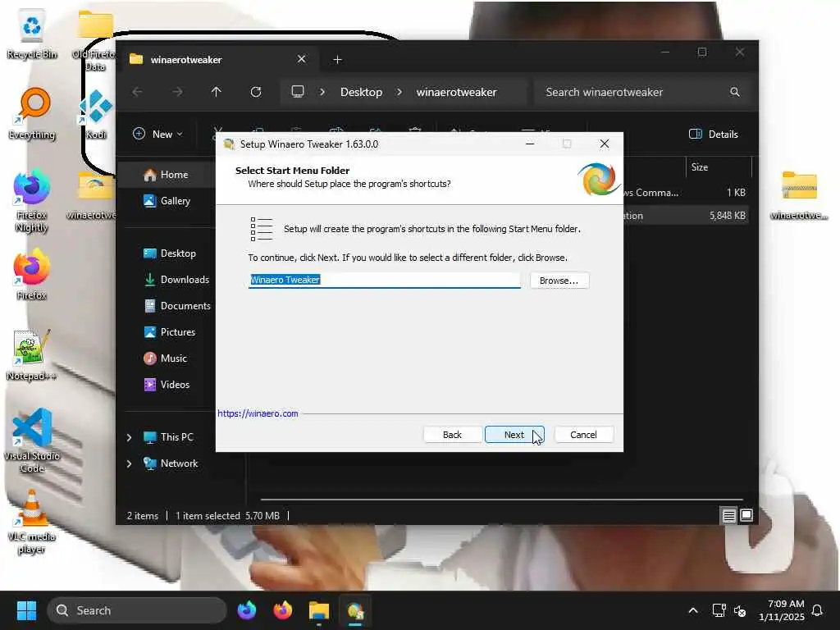The width and height of the screenshot is (840, 630).
Task: Toggle the Details pane in Explorer
Action: click(x=713, y=134)
